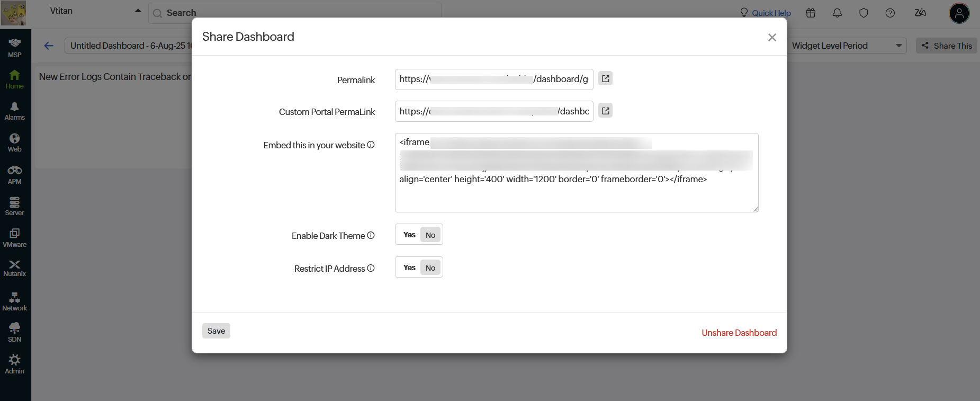
Task: Set Restrict IP Address to Yes
Action: pyautogui.click(x=409, y=268)
